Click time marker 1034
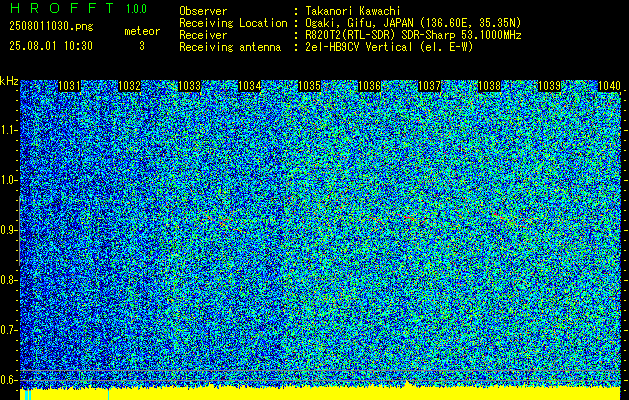 250,86
